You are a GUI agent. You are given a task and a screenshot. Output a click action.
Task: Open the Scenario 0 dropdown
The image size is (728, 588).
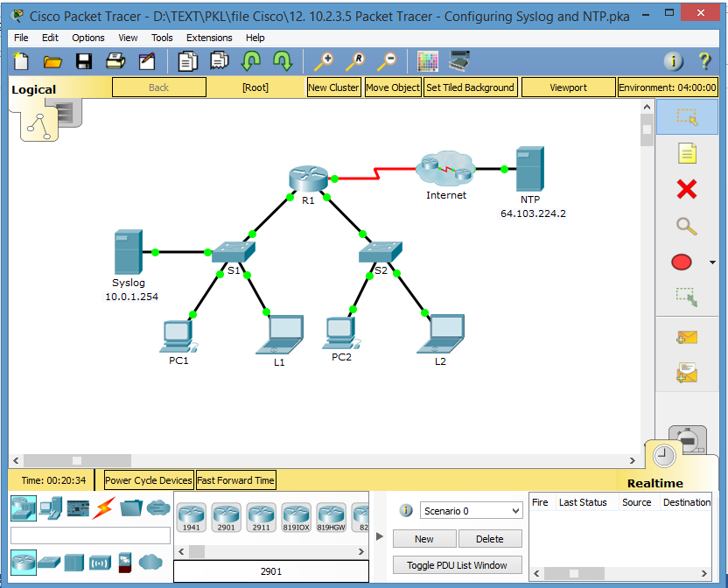(x=472, y=511)
